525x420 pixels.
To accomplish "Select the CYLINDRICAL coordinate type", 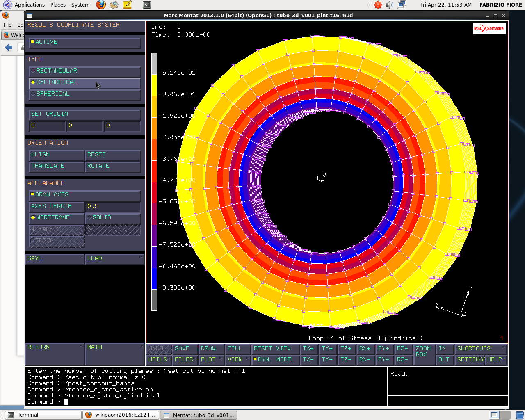I will pos(85,83).
